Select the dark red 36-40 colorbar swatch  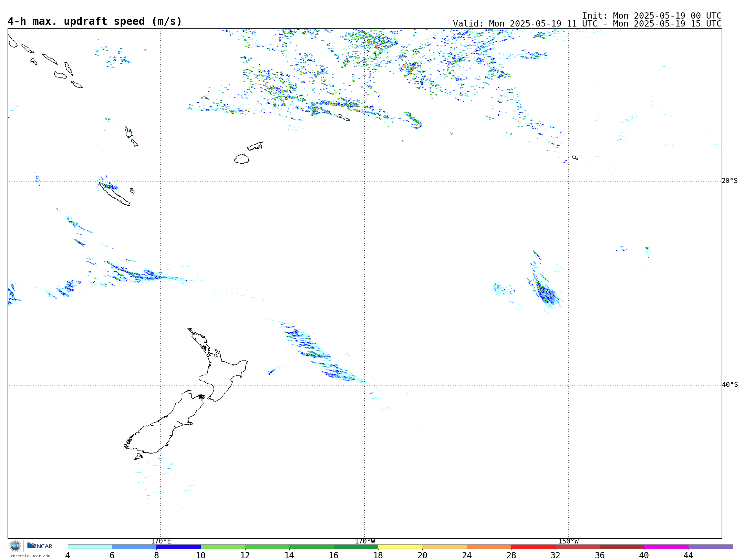622,547
